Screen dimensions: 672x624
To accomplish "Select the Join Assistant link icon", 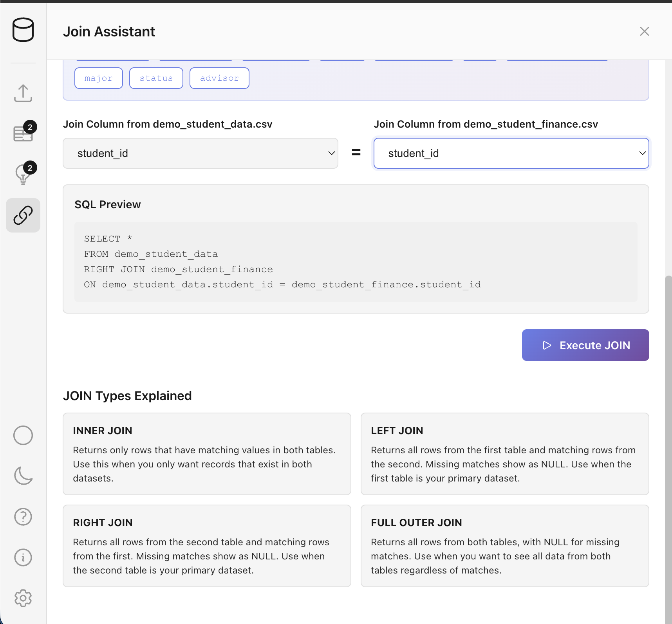I will 23,215.
